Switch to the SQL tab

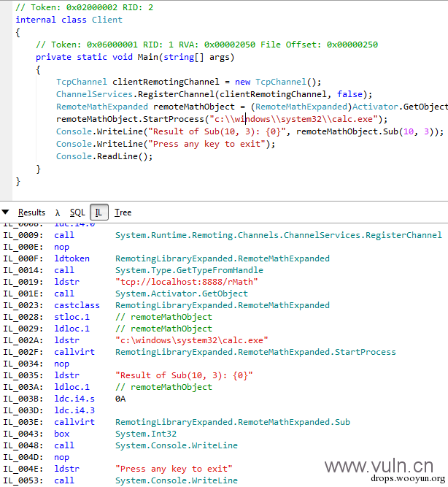(77, 212)
